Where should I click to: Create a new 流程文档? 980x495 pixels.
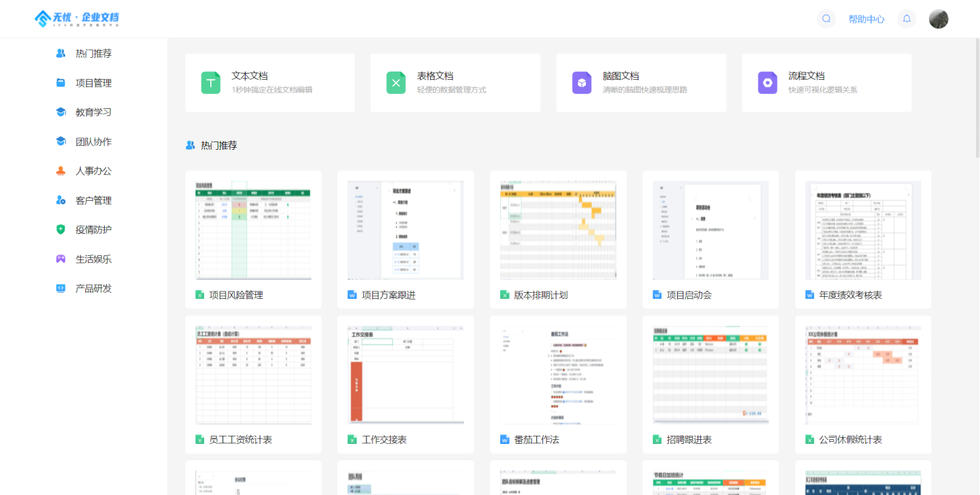click(x=827, y=83)
